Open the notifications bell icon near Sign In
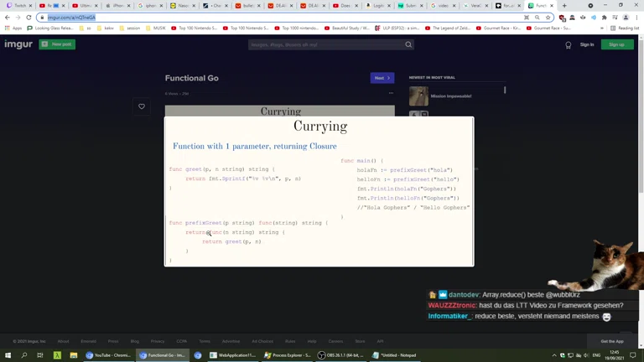Image resolution: width=644 pixels, height=362 pixels. [568, 45]
